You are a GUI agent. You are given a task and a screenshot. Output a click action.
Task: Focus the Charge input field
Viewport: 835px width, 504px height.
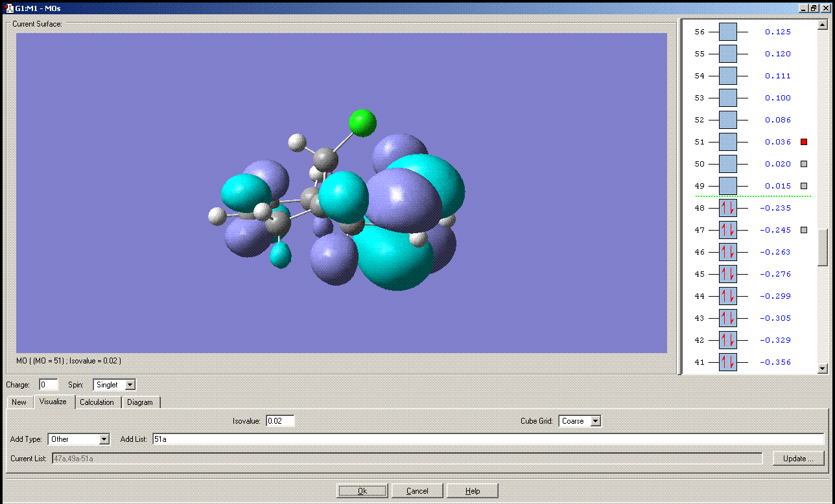[x=49, y=385]
